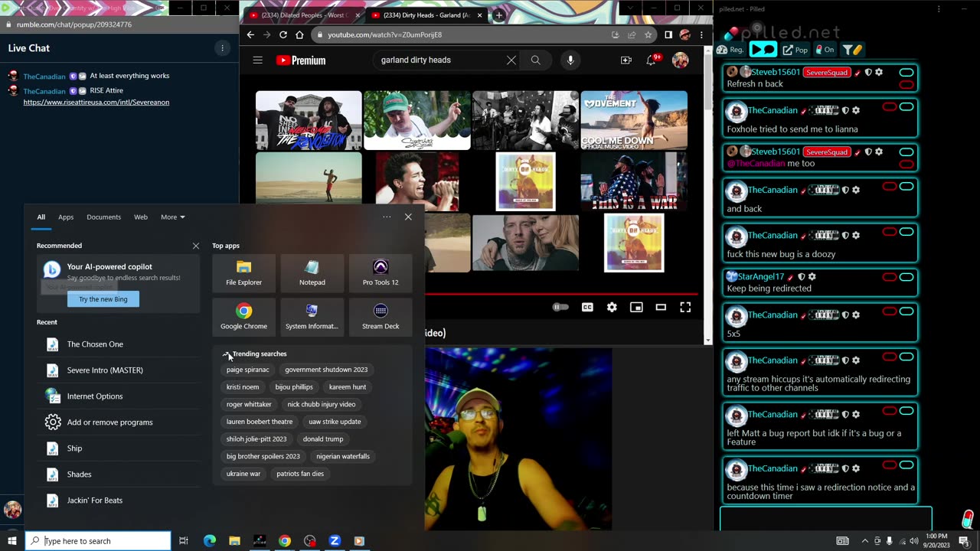Open the Live Chat options menu
The height and width of the screenshot is (551, 980).
point(222,48)
